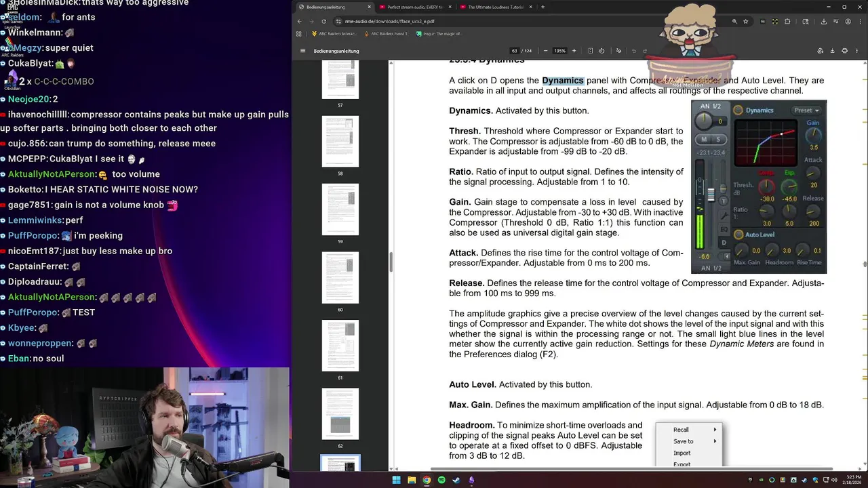Click the Preset dropdown in Dynamics figure
This screenshot has width=868, height=488.
[x=806, y=110]
